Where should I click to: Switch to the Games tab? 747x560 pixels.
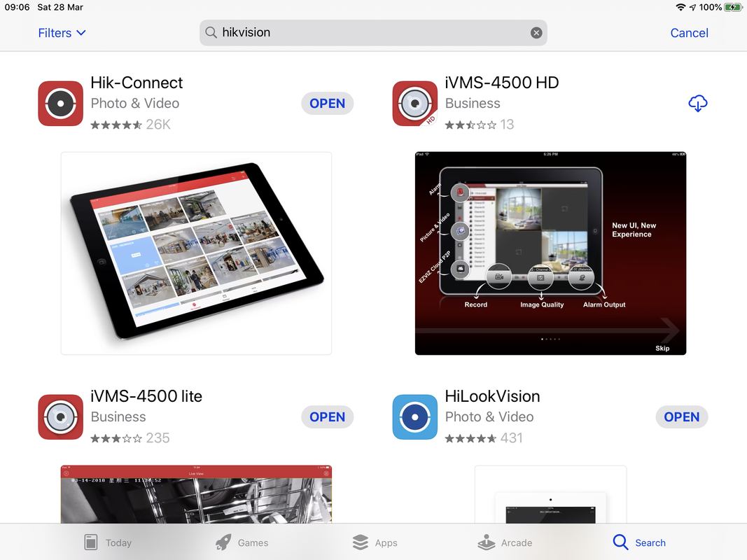click(x=242, y=542)
